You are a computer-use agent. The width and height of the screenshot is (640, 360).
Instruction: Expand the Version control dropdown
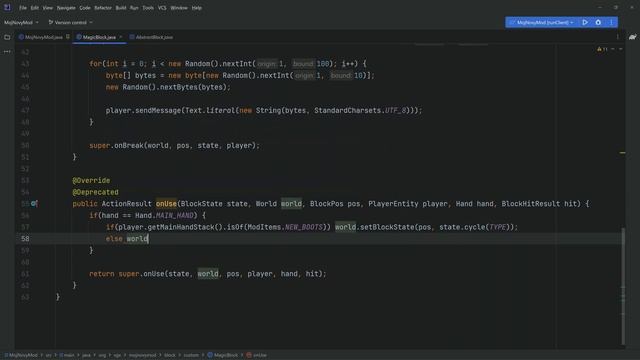(x=71, y=22)
